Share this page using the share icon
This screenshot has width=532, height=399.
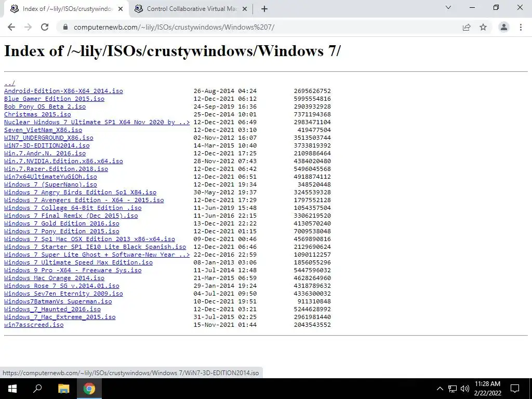[x=467, y=27]
